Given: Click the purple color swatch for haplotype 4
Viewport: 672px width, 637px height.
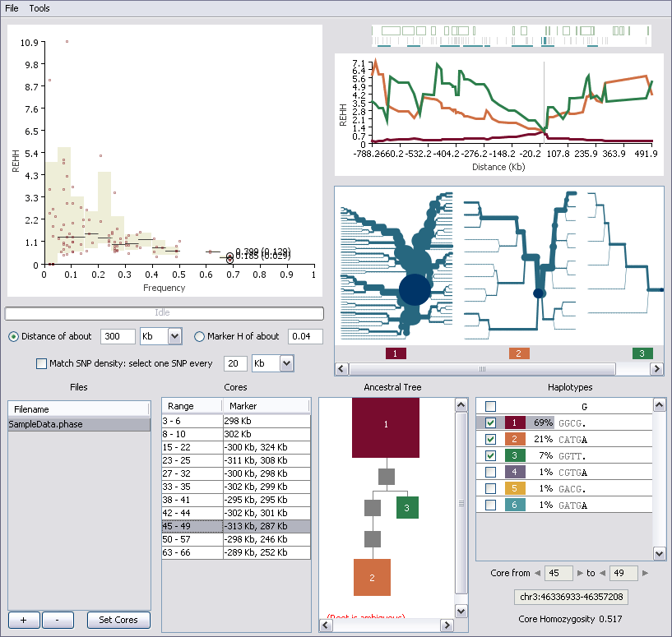Looking at the screenshot, I should tap(512, 472).
